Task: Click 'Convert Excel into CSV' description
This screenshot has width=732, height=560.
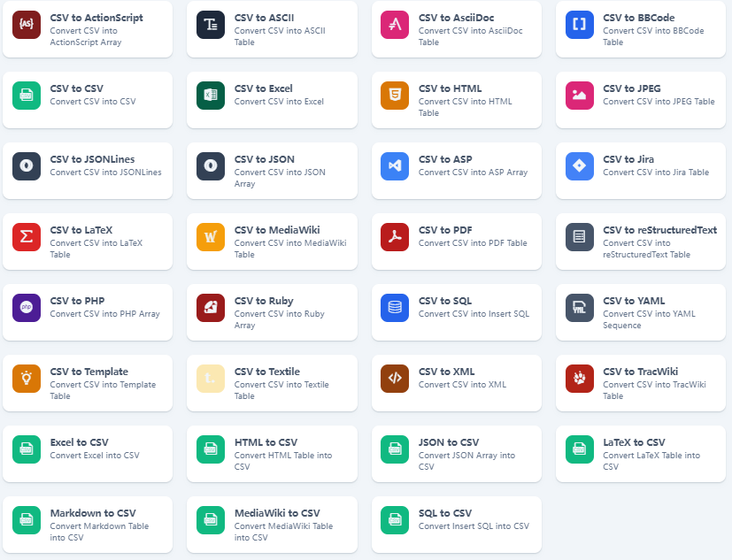Action: pos(95,455)
